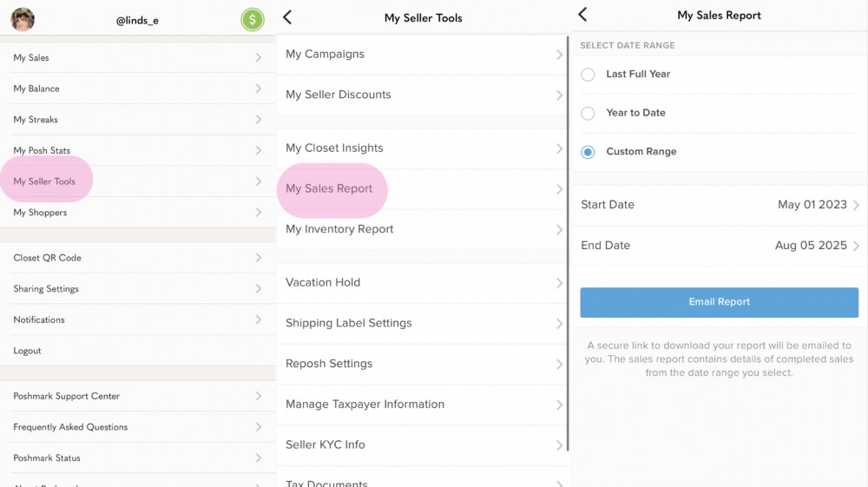Open My Closet Insights

click(x=421, y=148)
